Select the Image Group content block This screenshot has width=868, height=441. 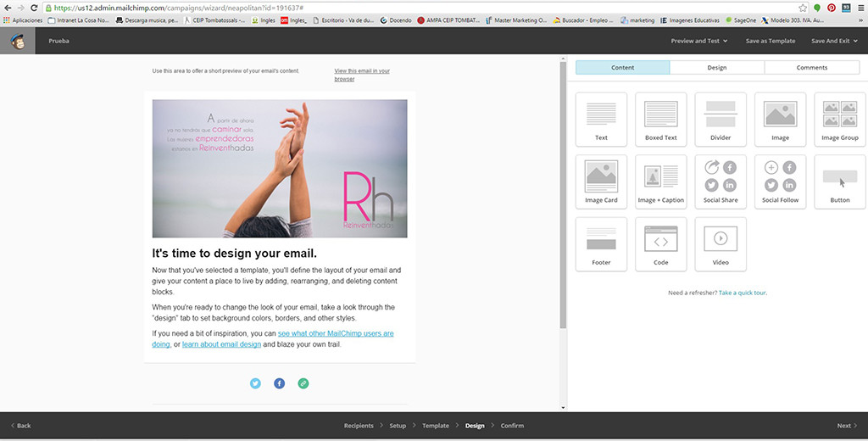point(840,119)
